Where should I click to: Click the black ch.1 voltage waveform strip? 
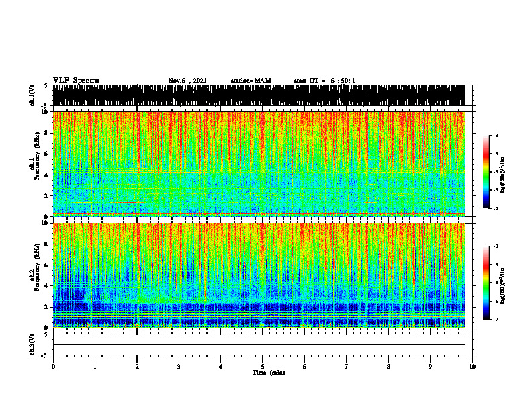pyautogui.click(x=259, y=95)
